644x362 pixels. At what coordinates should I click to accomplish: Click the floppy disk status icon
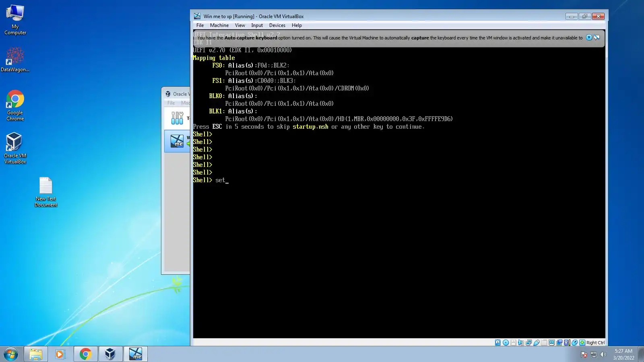513,343
